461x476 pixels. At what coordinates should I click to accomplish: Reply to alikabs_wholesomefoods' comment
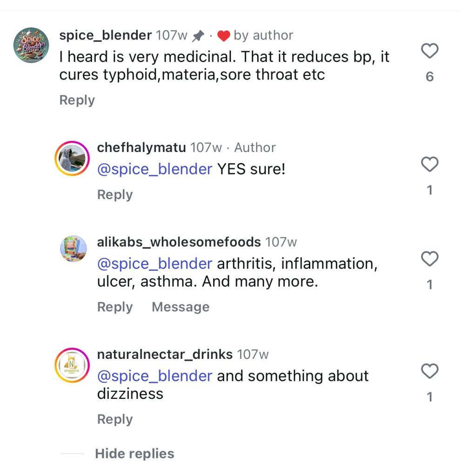tap(114, 307)
